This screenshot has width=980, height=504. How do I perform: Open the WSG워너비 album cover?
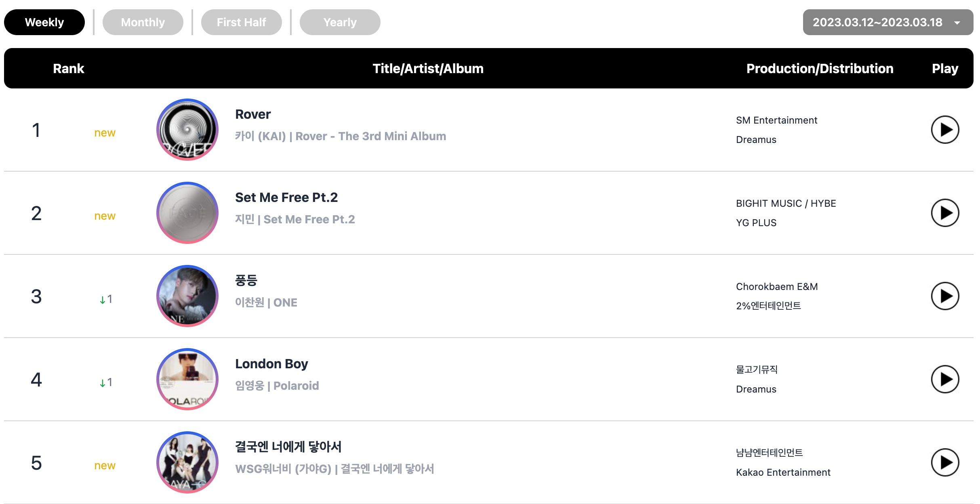point(187,462)
